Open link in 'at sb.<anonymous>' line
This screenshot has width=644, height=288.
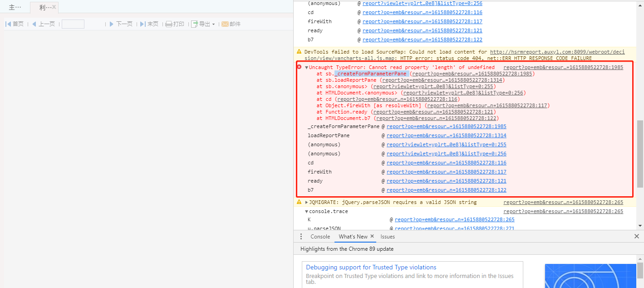pos(433,86)
